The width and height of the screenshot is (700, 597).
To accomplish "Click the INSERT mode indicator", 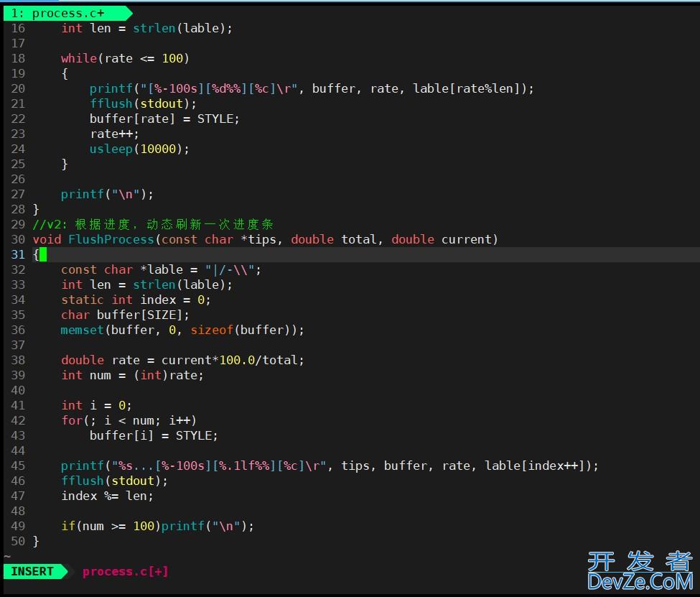I will point(32,571).
